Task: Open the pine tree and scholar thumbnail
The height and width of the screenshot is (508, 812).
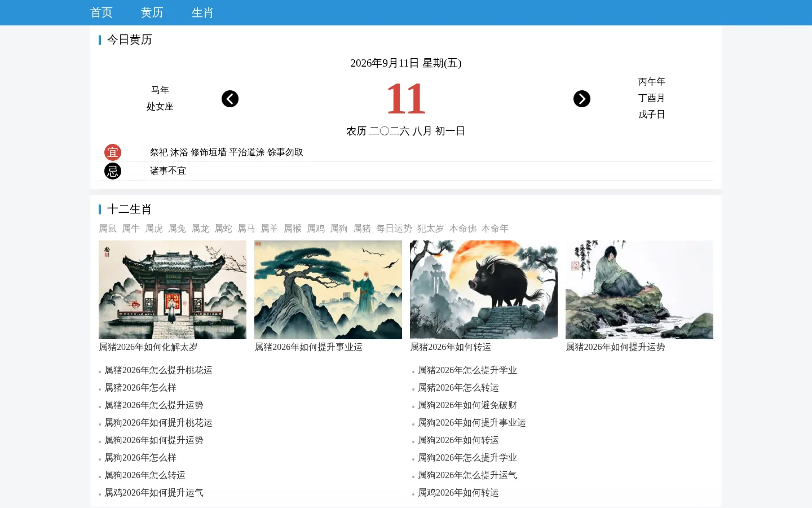Action: click(x=328, y=290)
